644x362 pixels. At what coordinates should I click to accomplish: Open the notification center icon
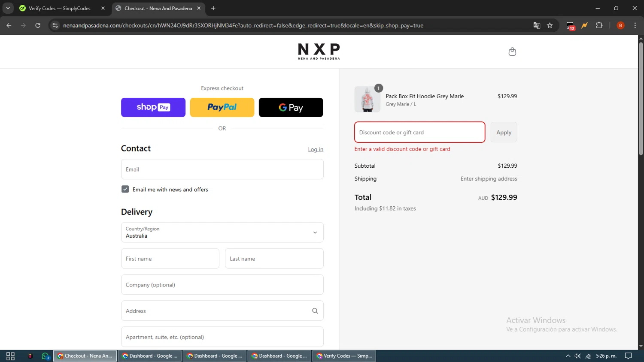click(x=629, y=356)
